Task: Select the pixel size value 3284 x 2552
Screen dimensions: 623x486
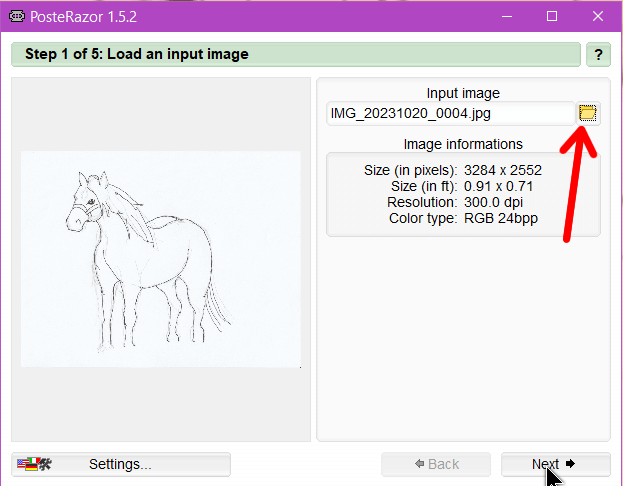Action: click(503, 170)
